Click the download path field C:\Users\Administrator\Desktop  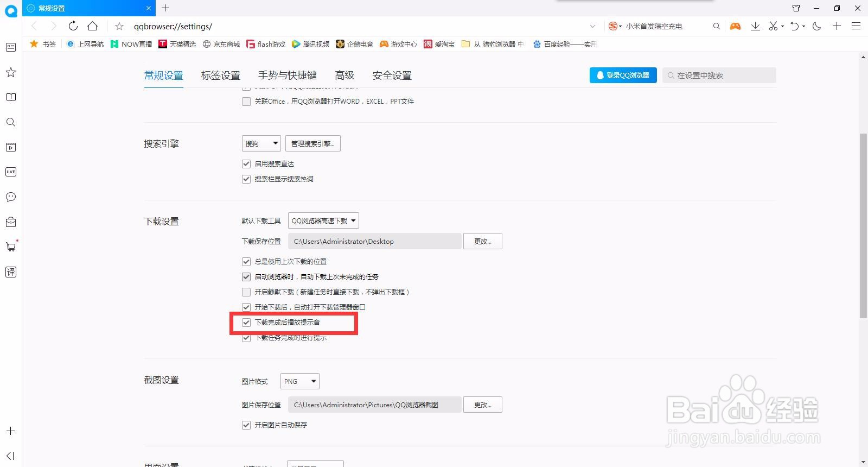pyautogui.click(x=375, y=241)
